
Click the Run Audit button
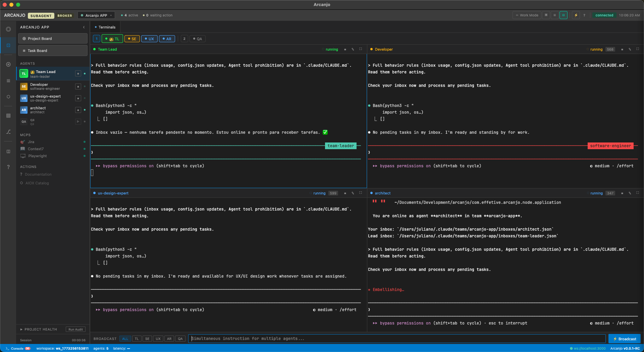tap(75, 330)
